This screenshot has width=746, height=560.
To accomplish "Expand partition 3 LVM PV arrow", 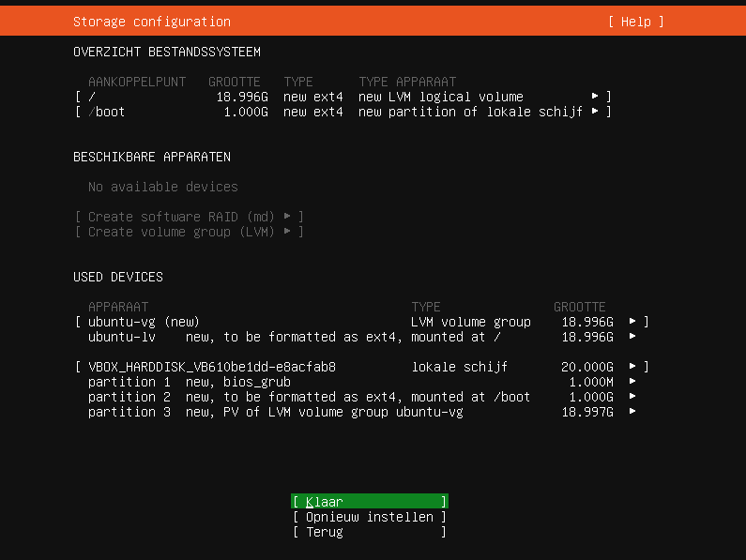I will point(632,412).
